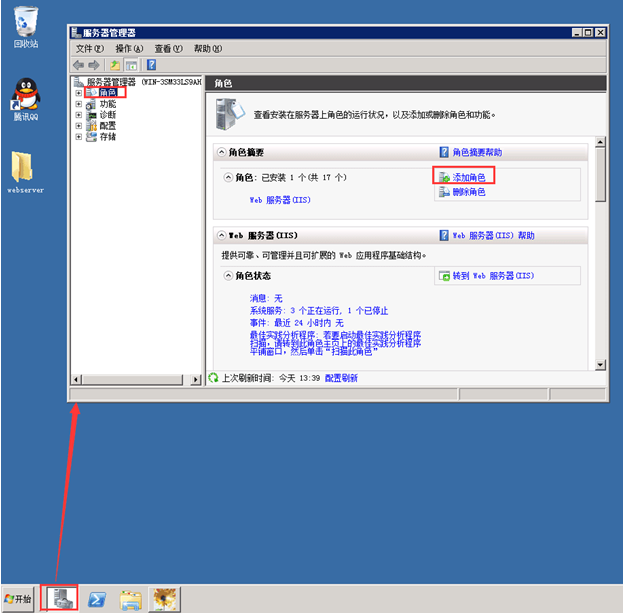Click the 删除角色 link
This screenshot has width=623, height=613.
tap(468, 192)
